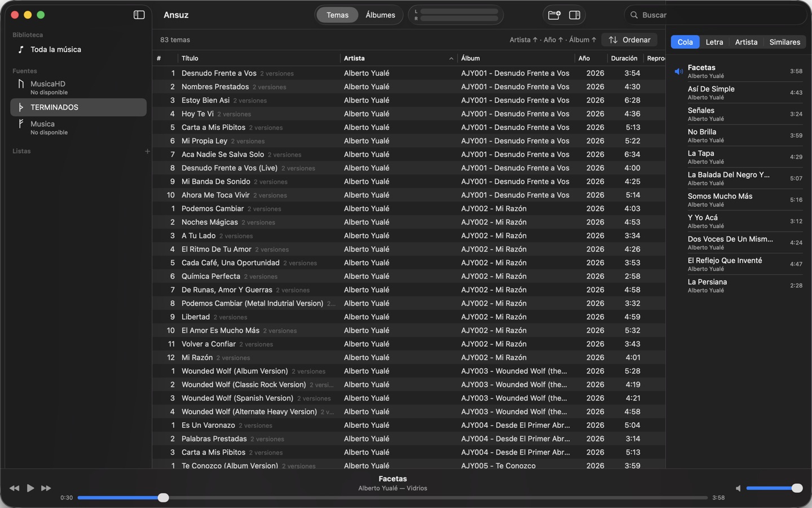Select queue item La Persiana
Image resolution: width=812 pixels, height=508 pixels.
739,286
